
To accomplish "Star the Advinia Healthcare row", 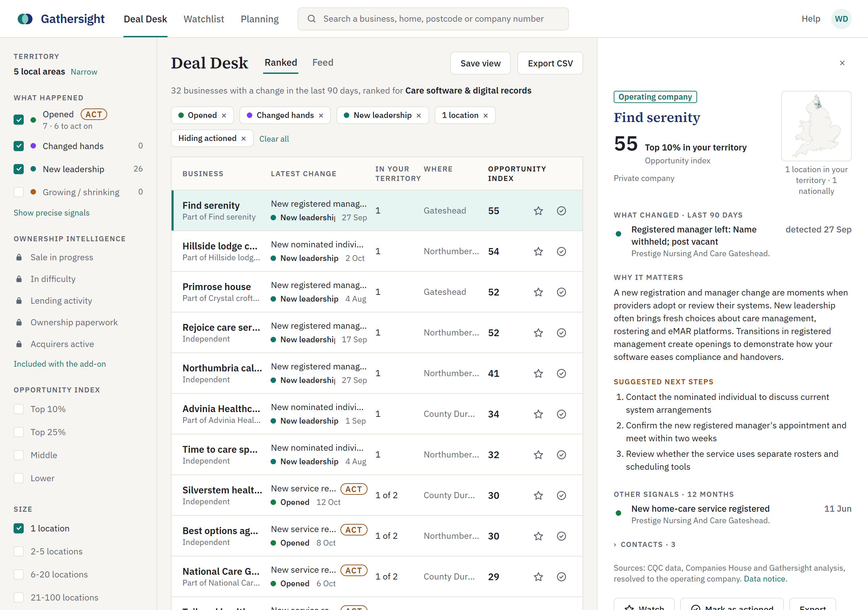I will pyautogui.click(x=538, y=414).
